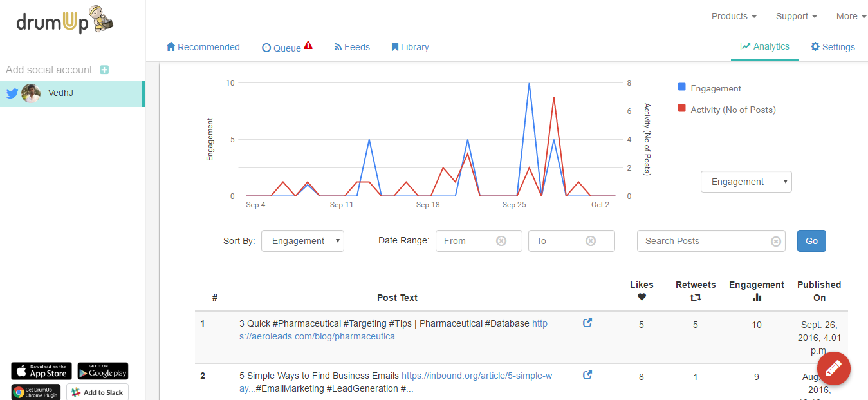Open the Recommended tab
The height and width of the screenshot is (400, 868).
(203, 47)
